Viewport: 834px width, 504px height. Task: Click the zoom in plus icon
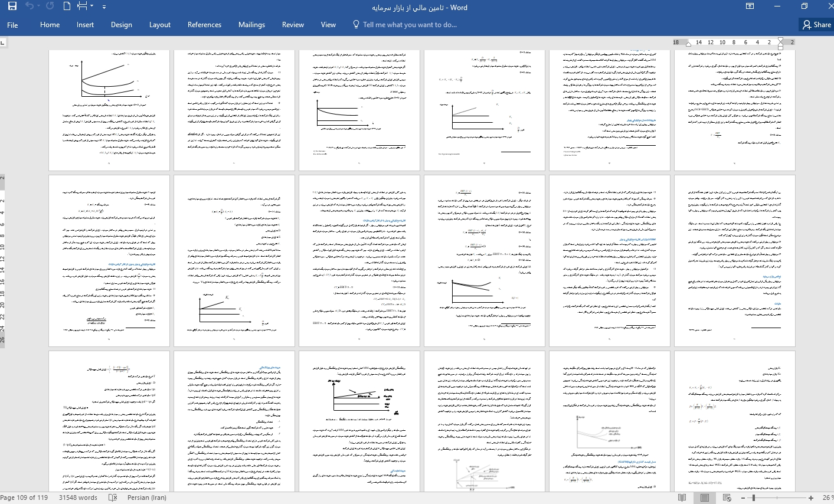point(811,498)
